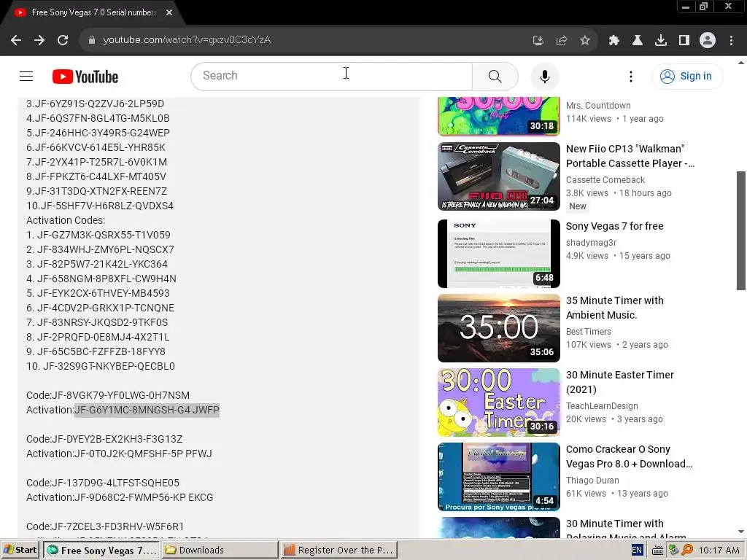Click the magnifier tray icon
The width and height of the screenshot is (747, 560).
pyautogui.click(x=687, y=550)
